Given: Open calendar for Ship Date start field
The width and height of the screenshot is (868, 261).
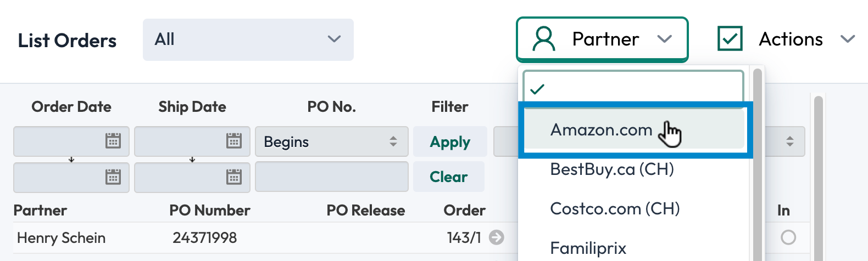Looking at the screenshot, I should point(234,141).
